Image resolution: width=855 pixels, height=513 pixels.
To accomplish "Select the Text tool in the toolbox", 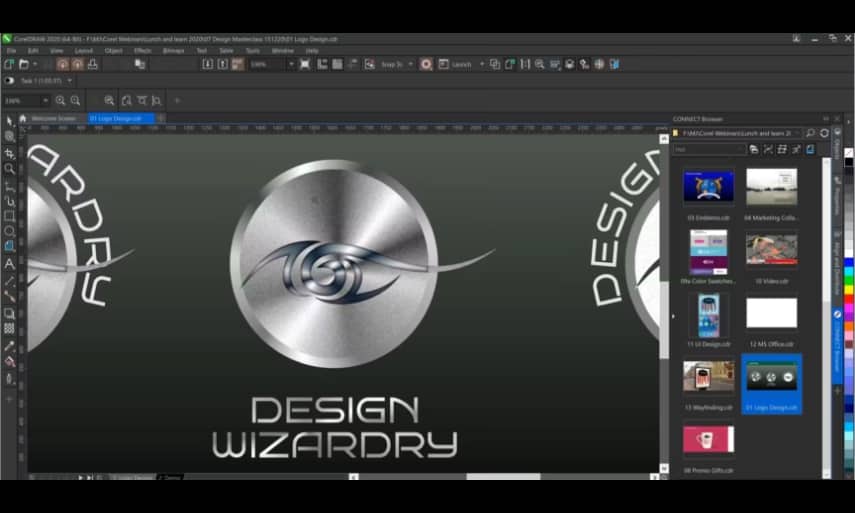I will pos(9,264).
